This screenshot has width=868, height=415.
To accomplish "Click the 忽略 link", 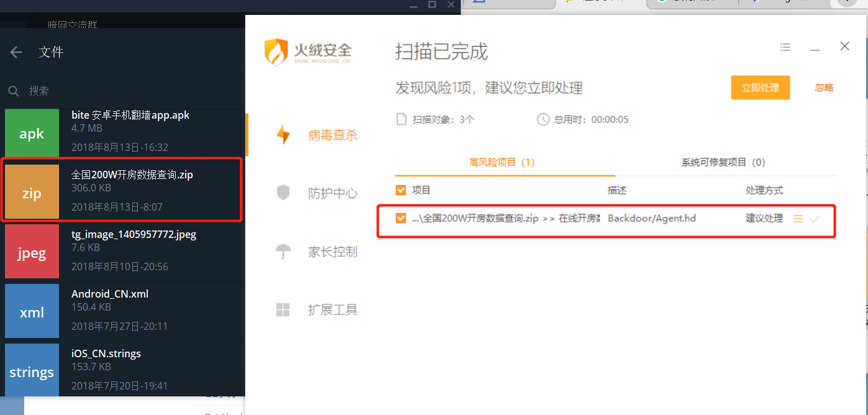I will 824,88.
